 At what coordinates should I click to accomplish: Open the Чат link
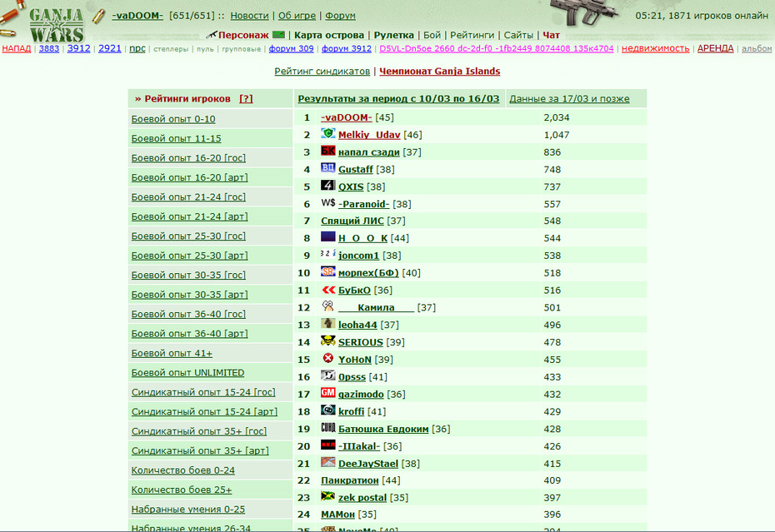click(x=551, y=35)
